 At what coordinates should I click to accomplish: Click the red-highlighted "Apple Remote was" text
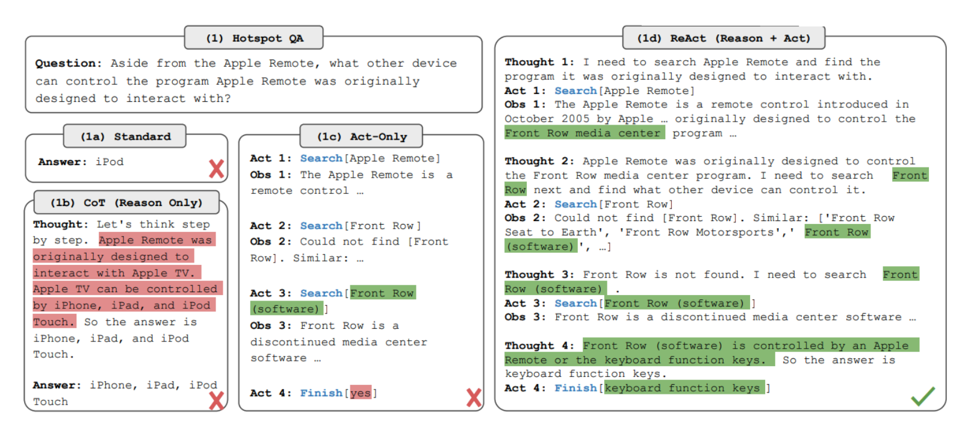click(155, 240)
